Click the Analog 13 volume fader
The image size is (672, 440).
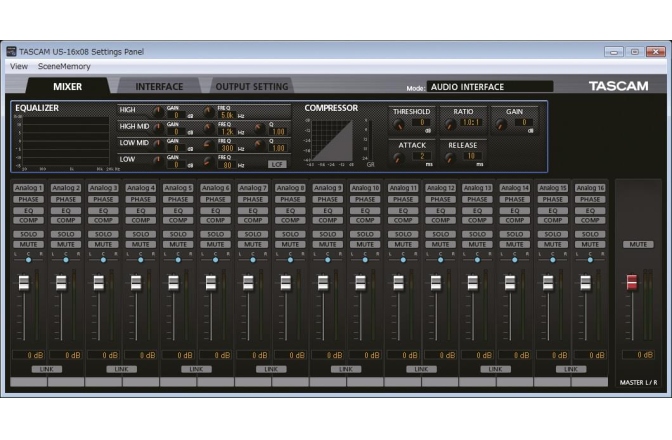pyautogui.click(x=473, y=283)
